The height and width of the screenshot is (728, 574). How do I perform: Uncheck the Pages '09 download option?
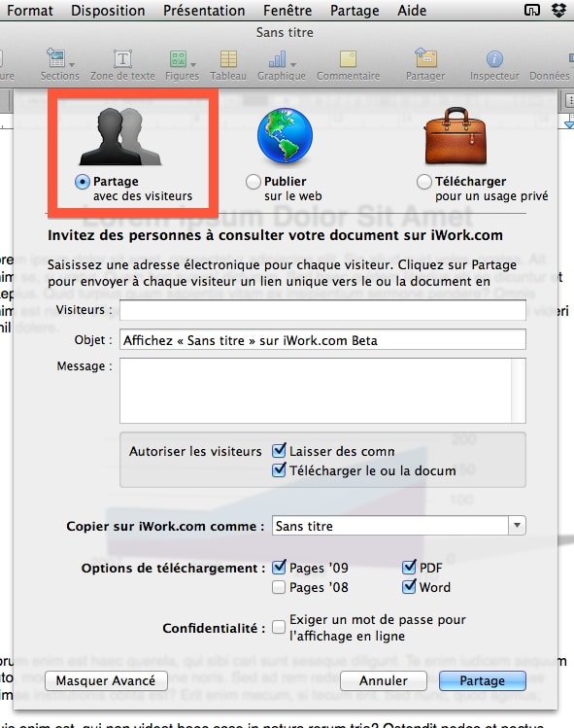tap(279, 567)
